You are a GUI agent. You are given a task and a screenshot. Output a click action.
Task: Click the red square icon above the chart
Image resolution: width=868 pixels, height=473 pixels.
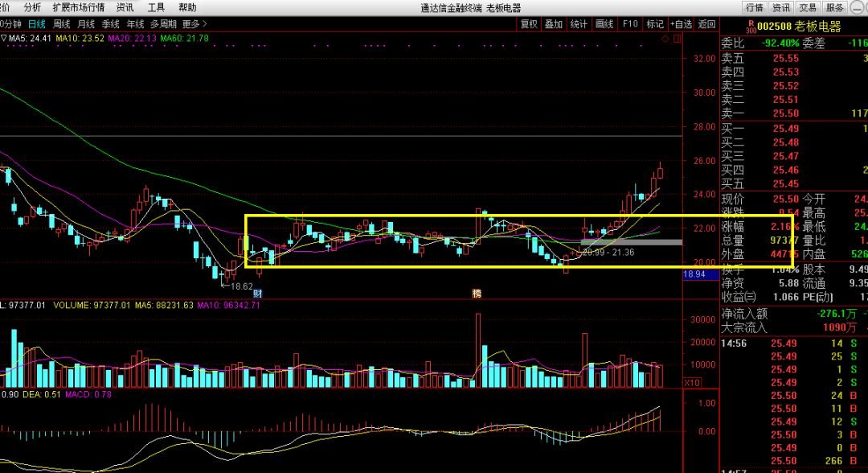[x=677, y=39]
